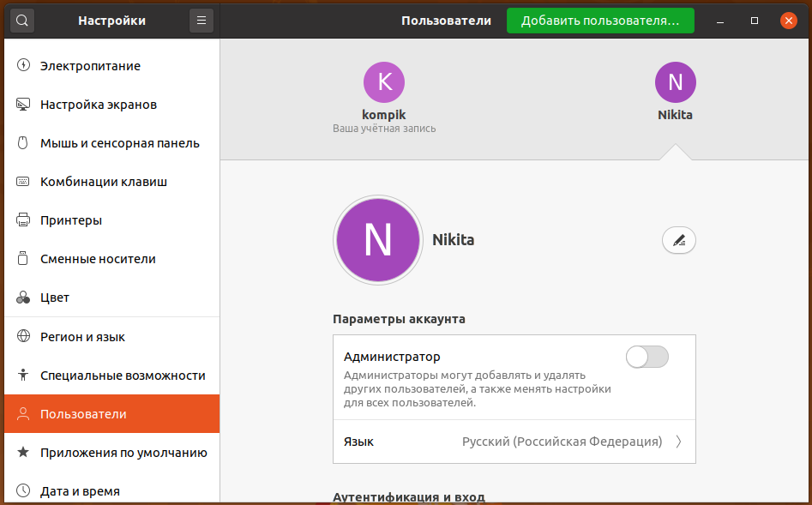Screen dimensions: 812x505
Task: Open the hamburger menu next to Настройки
Action: click(201, 21)
